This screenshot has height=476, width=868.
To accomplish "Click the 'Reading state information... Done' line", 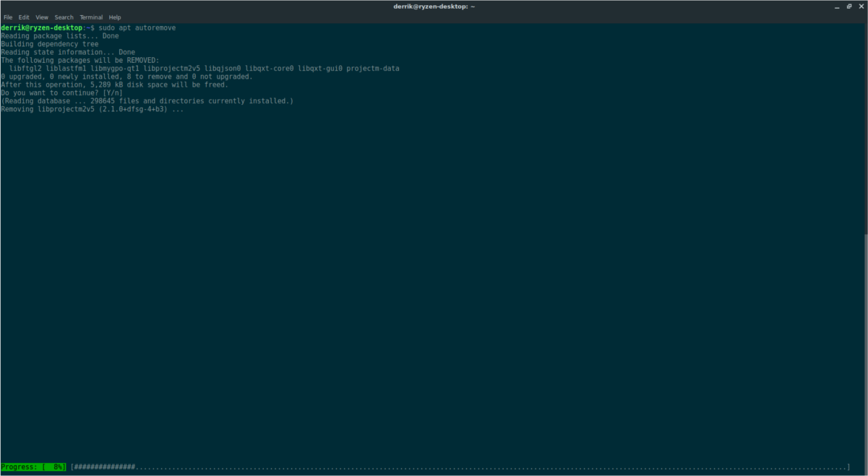I will 68,52.
